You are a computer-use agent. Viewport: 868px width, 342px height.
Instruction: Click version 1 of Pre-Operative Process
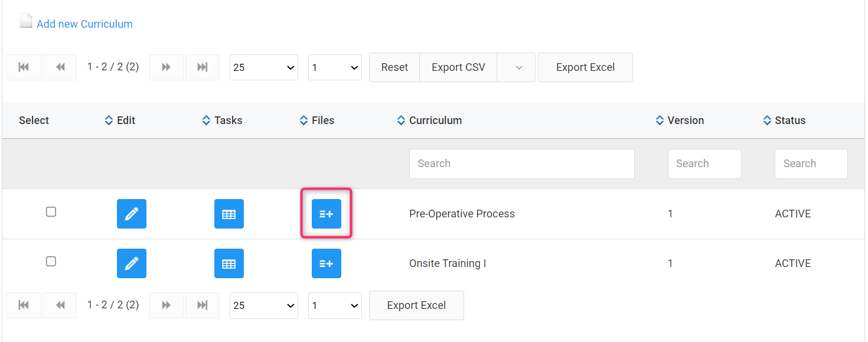[670, 214]
